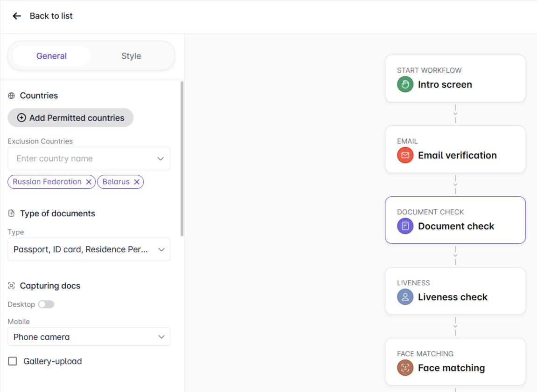Image resolution: width=537 pixels, height=392 pixels.
Task: Open the Mobile Phone camera dropdown
Action: tap(161, 337)
